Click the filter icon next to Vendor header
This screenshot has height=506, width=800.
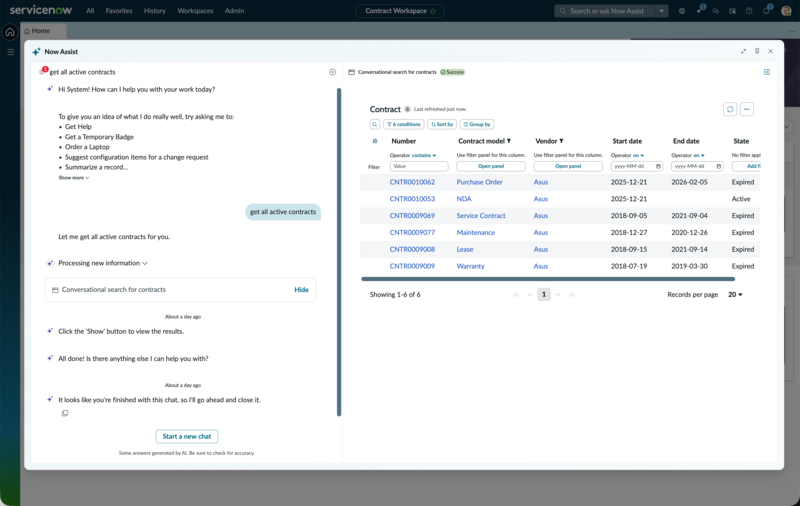[x=561, y=141]
